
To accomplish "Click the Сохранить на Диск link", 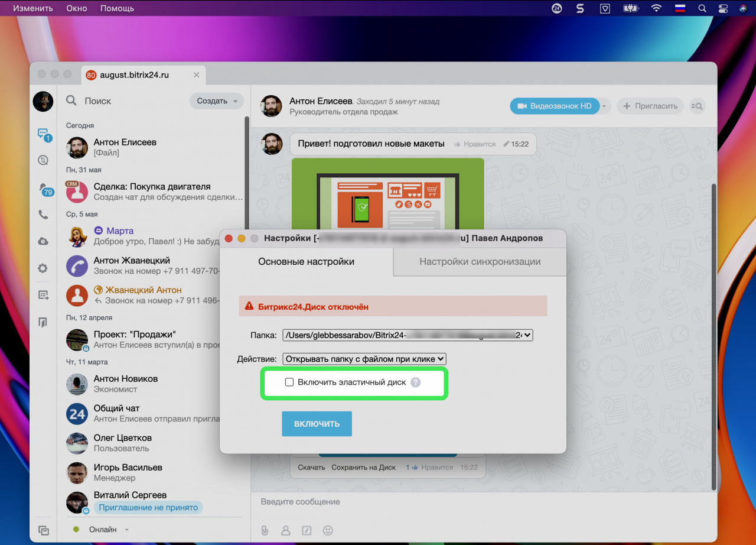I will (363, 467).
